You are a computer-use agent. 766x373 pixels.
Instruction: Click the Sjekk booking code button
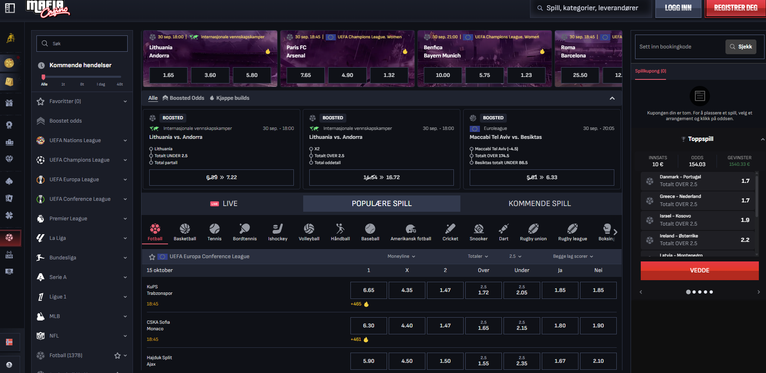741,47
